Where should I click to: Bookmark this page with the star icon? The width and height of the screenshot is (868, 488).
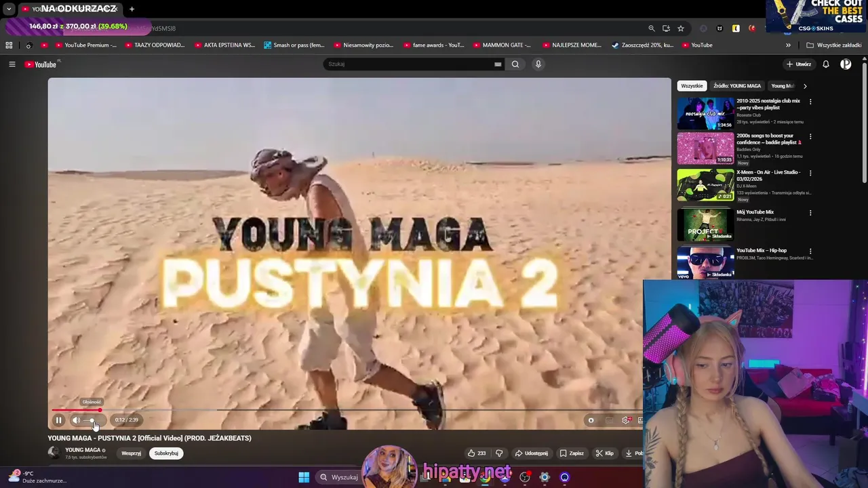click(x=681, y=28)
